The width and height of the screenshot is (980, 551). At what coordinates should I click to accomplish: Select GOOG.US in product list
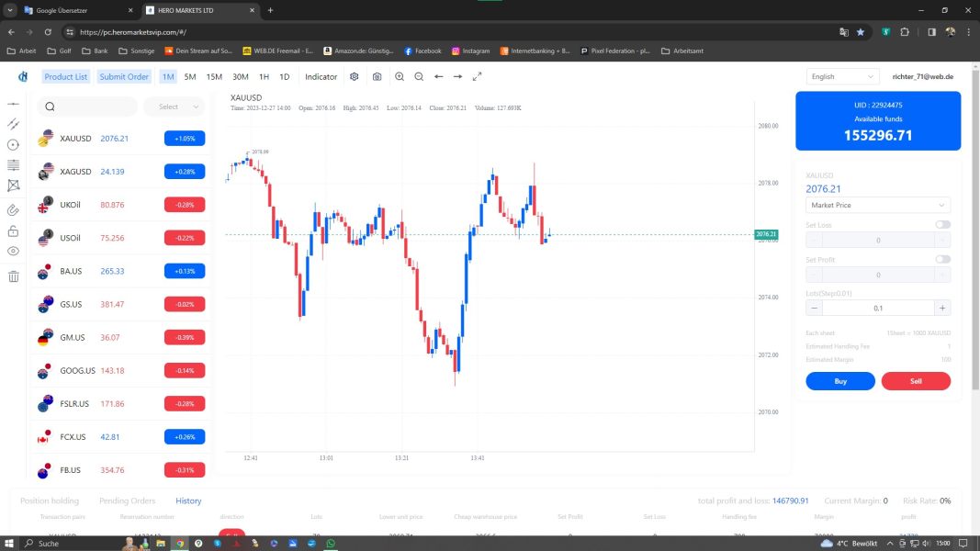120,370
